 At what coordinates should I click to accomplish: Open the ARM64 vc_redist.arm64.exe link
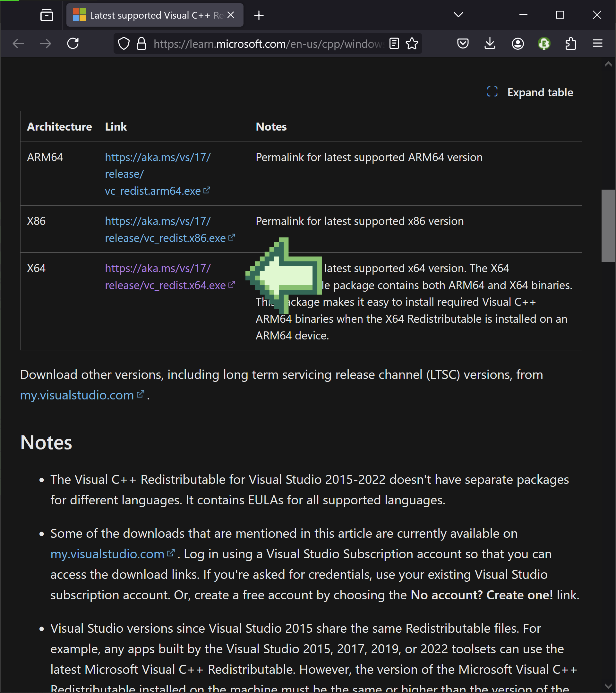pos(158,174)
